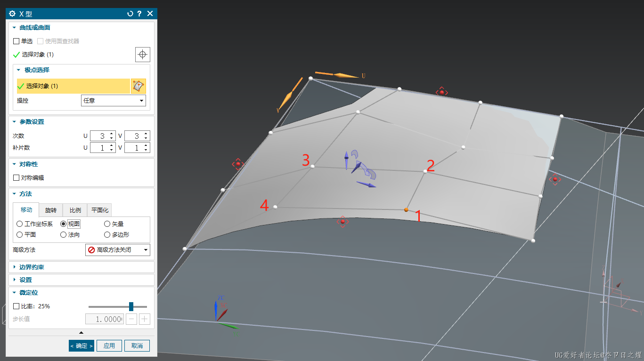Select the 多边形 radio button

point(107,234)
